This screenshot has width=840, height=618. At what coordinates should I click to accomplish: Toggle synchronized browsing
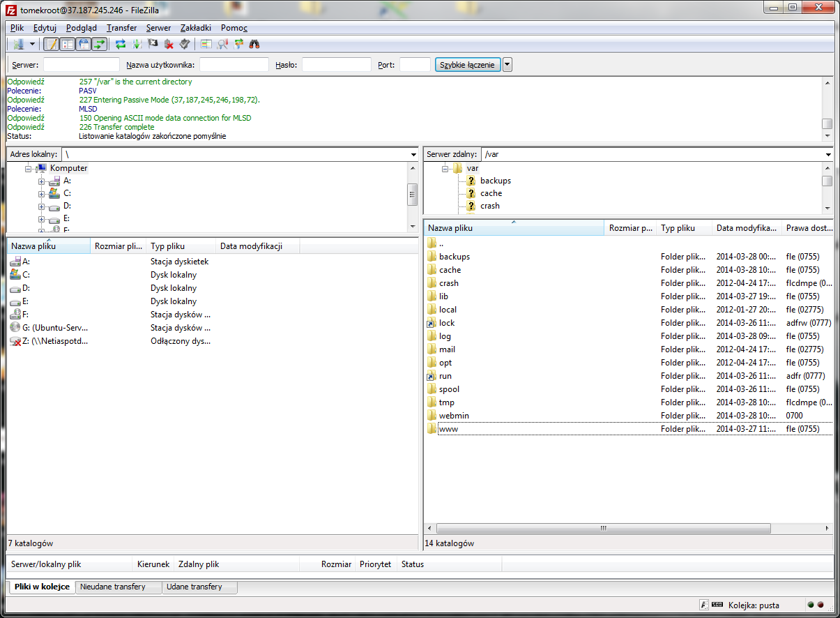point(238,44)
